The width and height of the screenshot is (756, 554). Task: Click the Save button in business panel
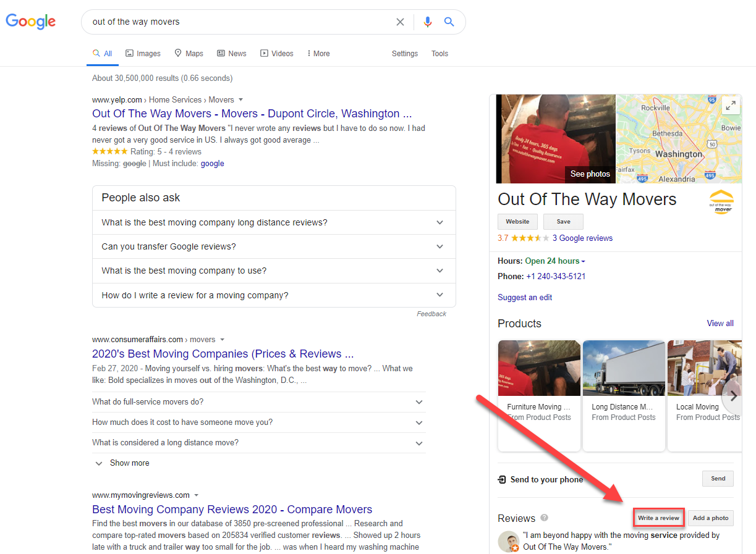point(563,222)
